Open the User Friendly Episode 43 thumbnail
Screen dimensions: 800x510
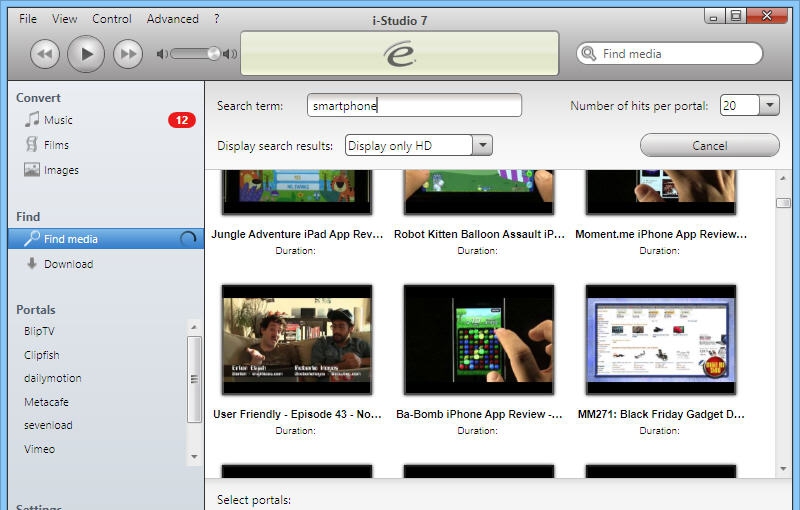click(x=297, y=340)
